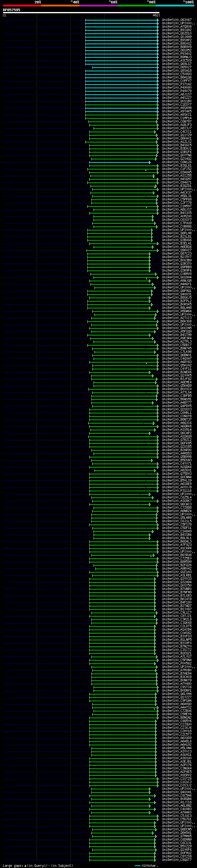Select the UniRef100_Q8PLH8 label
The height and width of the screenshot is (868, 197).
click(x=176, y=233)
